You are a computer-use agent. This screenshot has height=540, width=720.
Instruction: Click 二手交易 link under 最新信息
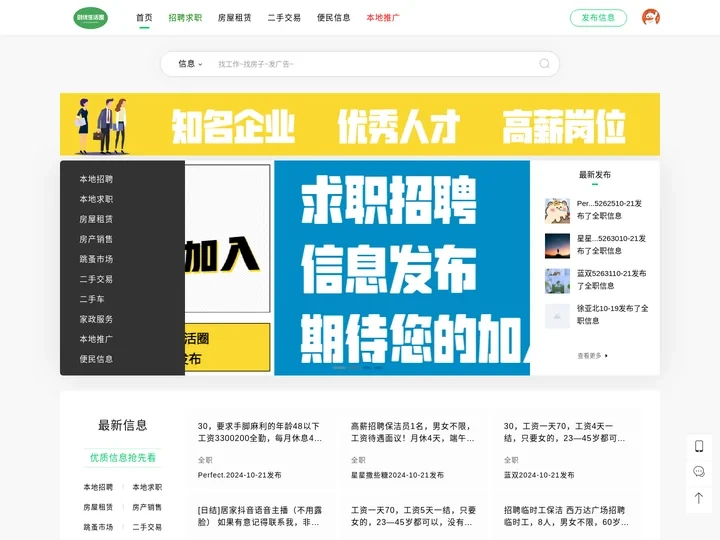(147, 527)
